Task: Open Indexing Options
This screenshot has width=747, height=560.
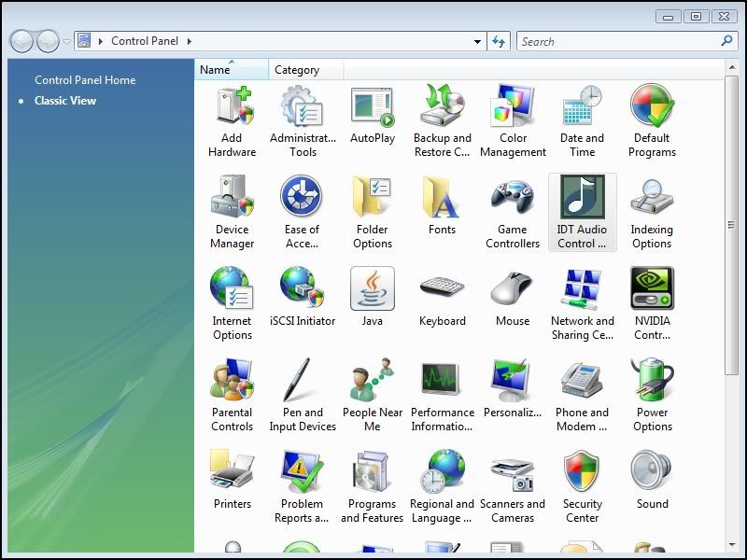Action: pos(652,213)
